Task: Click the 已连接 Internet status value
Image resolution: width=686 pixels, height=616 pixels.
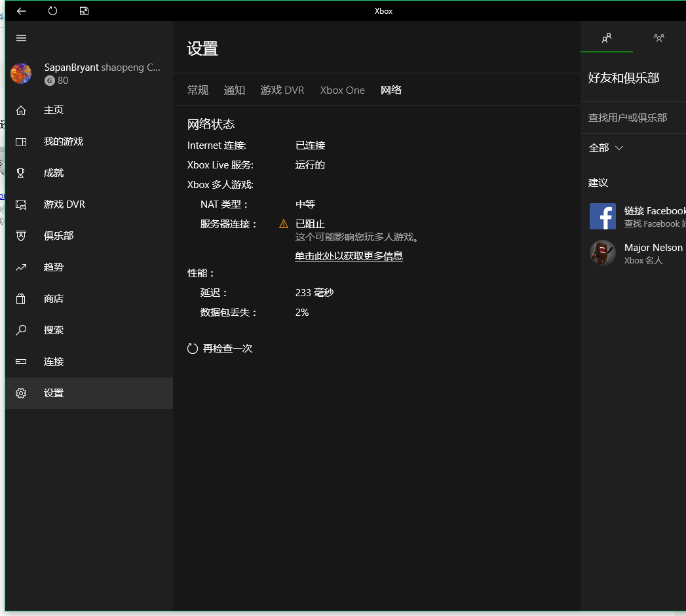Action: 310,145
